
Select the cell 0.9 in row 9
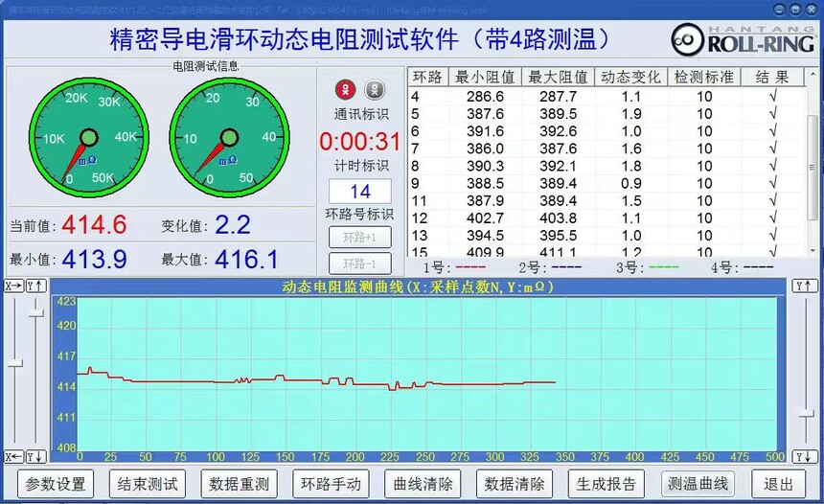tap(631, 183)
